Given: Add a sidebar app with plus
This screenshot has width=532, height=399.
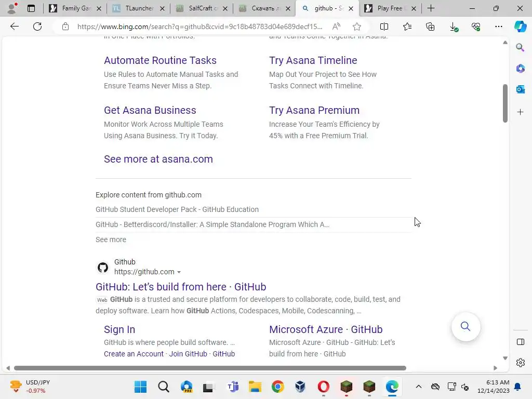Looking at the screenshot, I should (x=520, y=112).
